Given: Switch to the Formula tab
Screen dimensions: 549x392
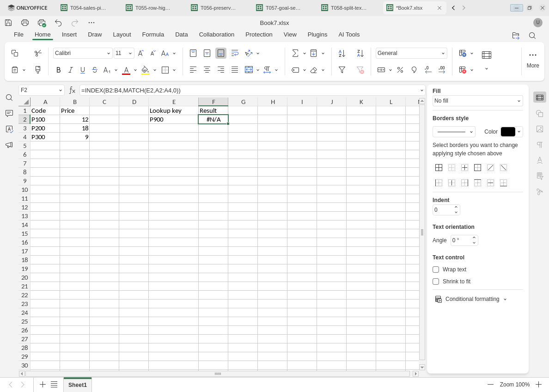Looking at the screenshot, I should (x=153, y=35).
